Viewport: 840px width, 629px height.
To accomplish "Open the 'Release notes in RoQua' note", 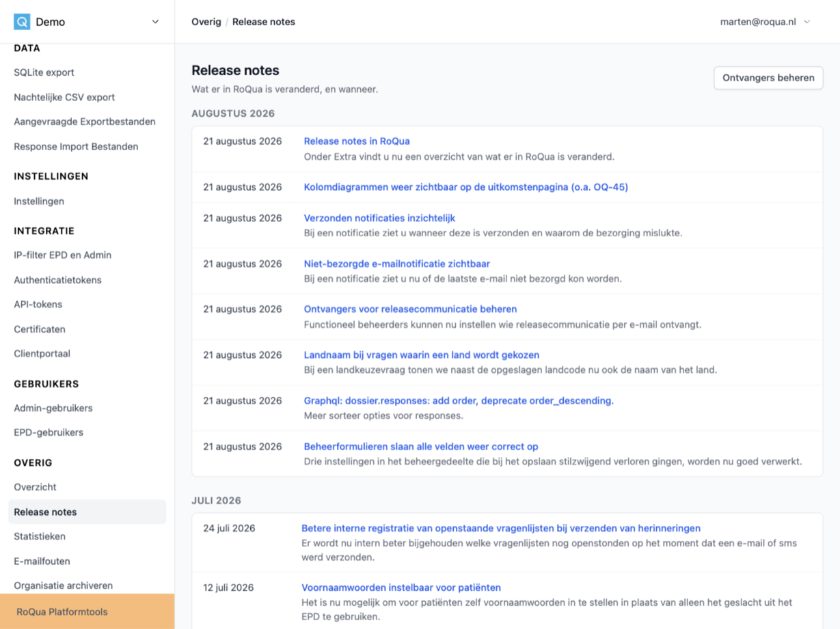I will pos(357,141).
